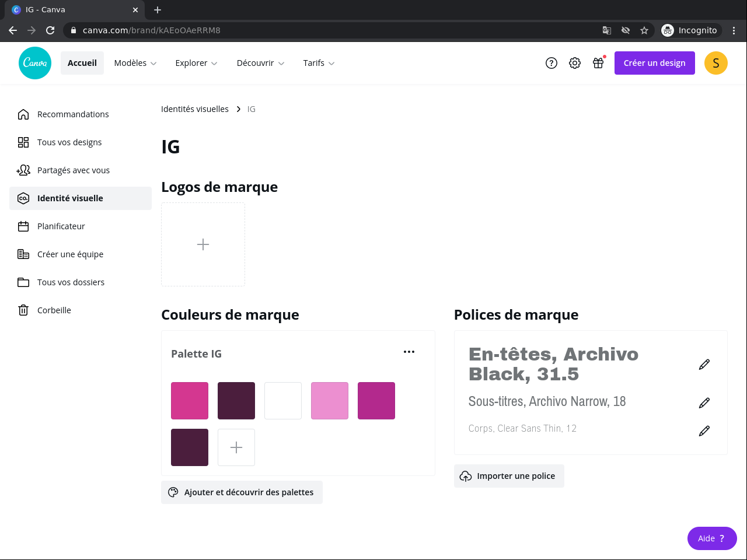Open the Corbeille trash section
This screenshot has height=560, width=747.
pos(54,310)
